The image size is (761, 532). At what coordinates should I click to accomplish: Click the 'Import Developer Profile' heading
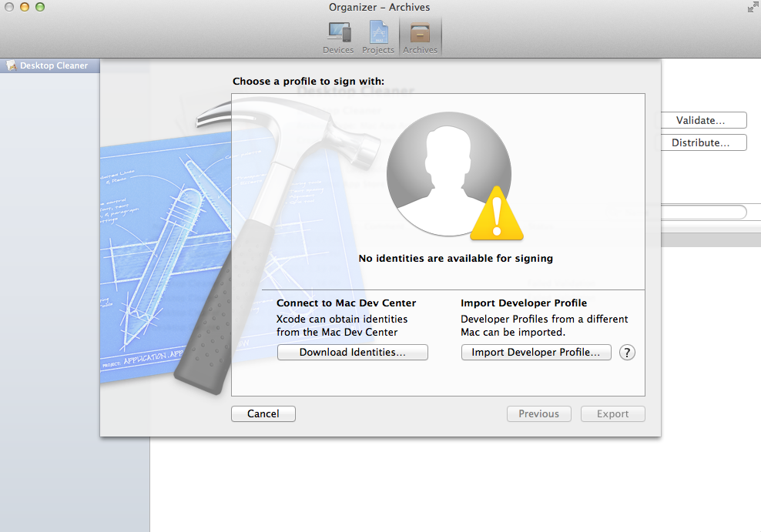pos(524,303)
